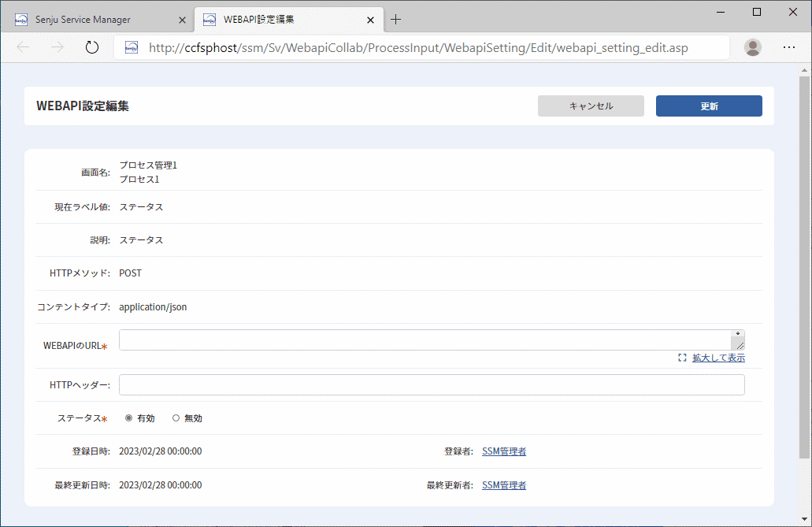Click the キャンセル button
The image size is (812, 527).
[591, 106]
